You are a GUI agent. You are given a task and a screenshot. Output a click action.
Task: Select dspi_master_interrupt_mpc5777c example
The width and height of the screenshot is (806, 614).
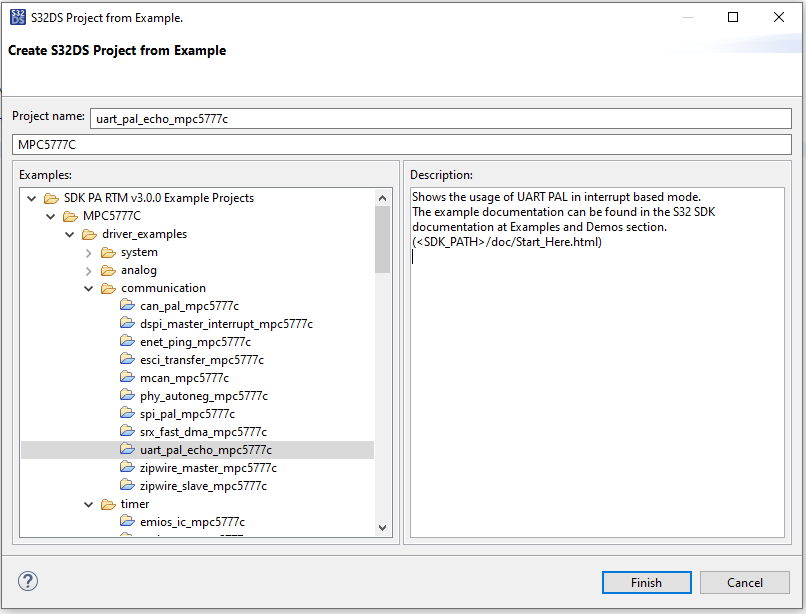(x=226, y=324)
